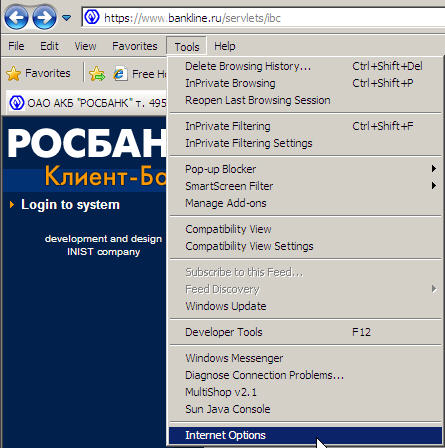Open the Help menu
This screenshot has width=445, height=448.
225,46
